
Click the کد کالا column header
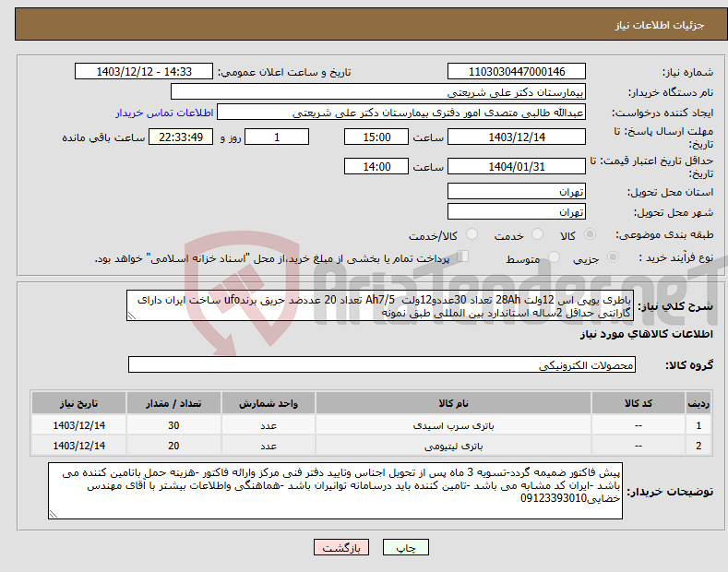(x=638, y=403)
